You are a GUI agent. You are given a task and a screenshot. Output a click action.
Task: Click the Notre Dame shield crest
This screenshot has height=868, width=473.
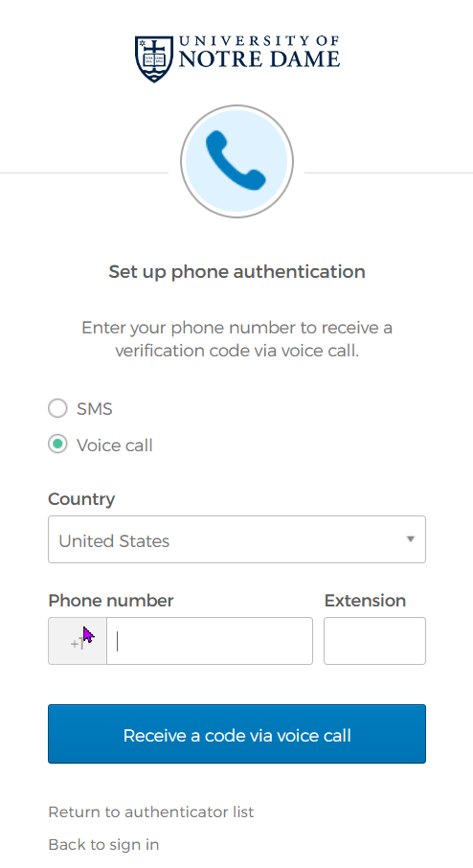(x=154, y=58)
